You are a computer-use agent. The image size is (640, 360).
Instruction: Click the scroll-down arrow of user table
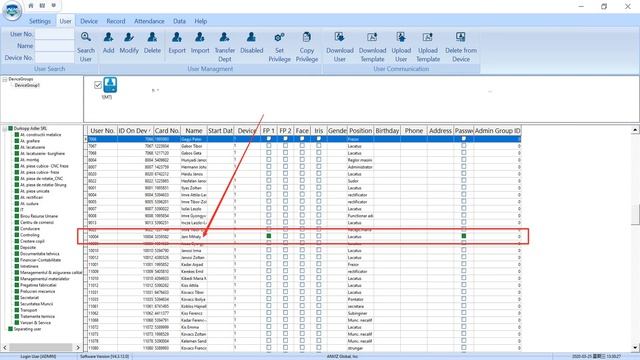point(635,347)
